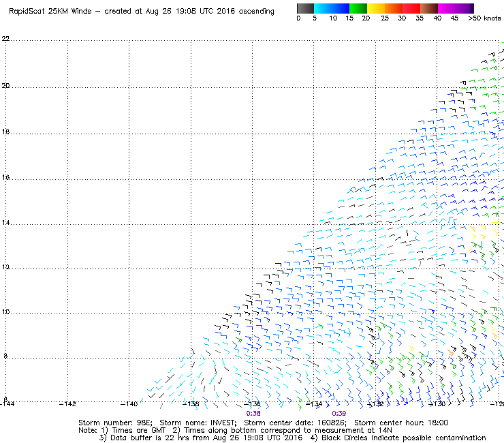This screenshot has height=443, width=504.
Task: Click the green 15-20 knots legend swatch
Action: [358, 8]
